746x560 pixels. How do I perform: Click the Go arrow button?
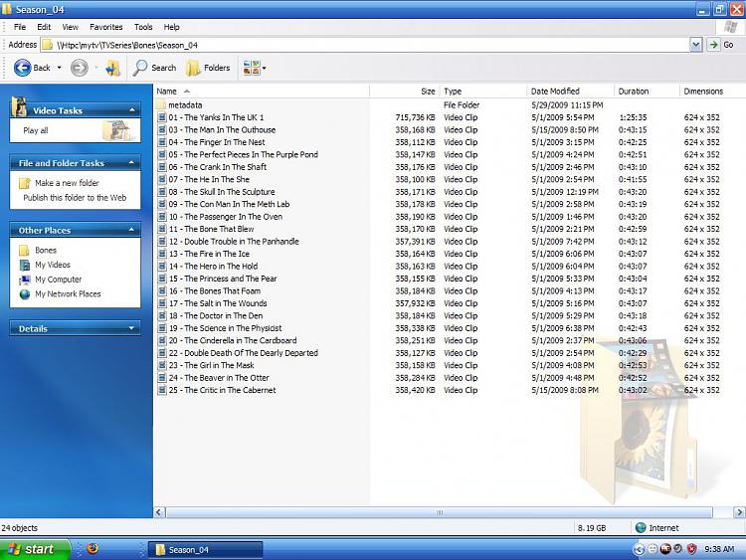point(713,45)
